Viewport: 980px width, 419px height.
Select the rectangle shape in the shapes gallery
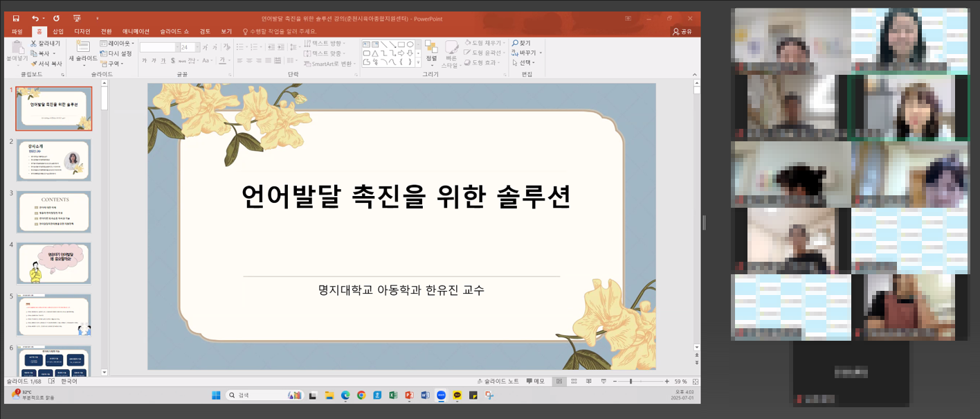(x=401, y=44)
